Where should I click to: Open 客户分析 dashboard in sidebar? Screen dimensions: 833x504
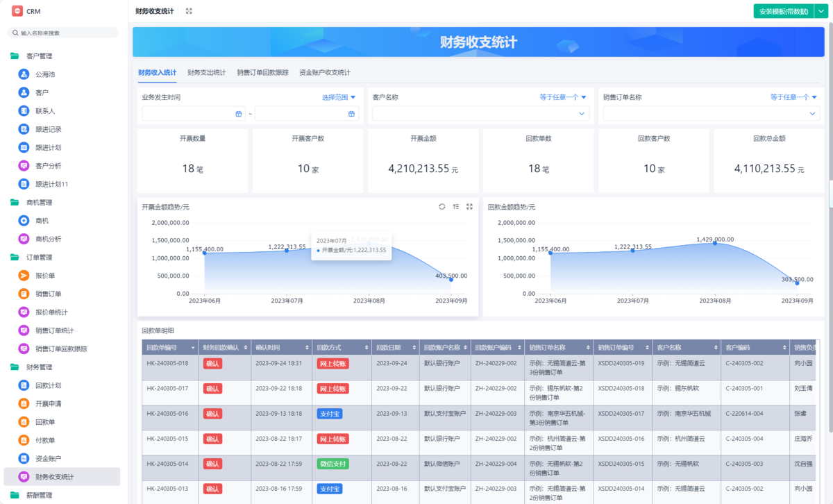pos(49,166)
